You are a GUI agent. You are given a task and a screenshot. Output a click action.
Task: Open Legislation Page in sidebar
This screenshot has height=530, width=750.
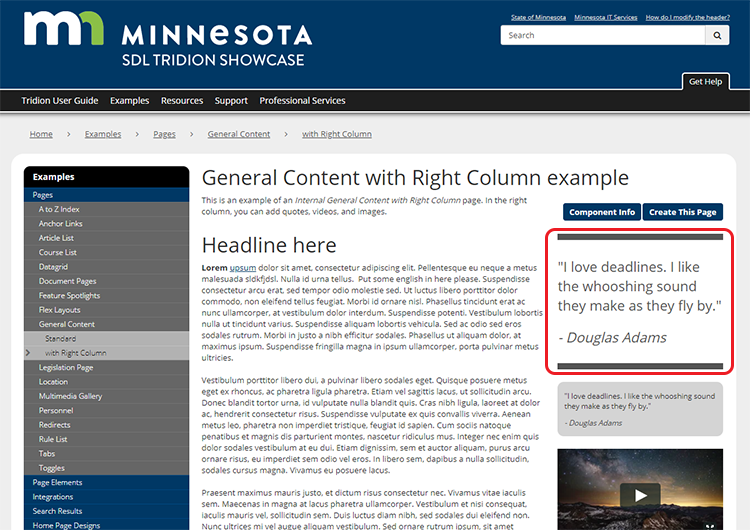click(107, 367)
